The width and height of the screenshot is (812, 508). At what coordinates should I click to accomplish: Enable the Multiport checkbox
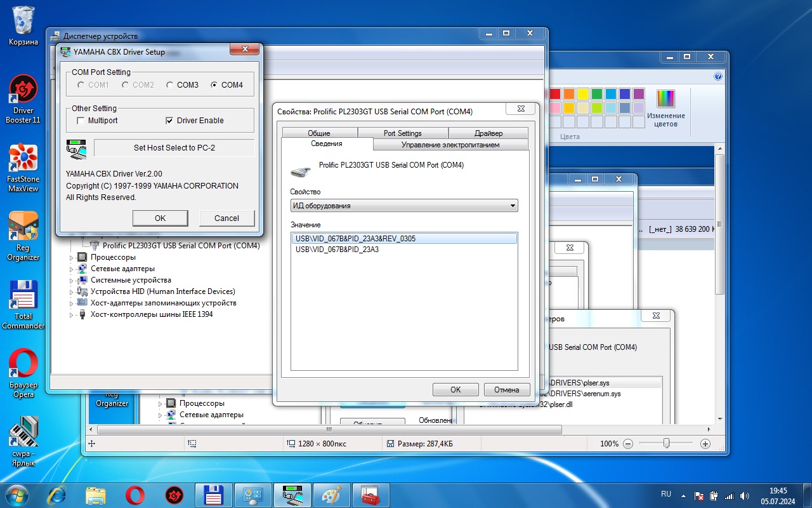pos(81,121)
